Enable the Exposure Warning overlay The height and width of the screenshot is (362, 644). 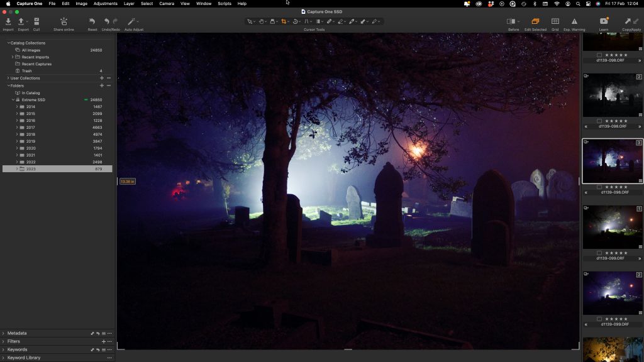[575, 24]
